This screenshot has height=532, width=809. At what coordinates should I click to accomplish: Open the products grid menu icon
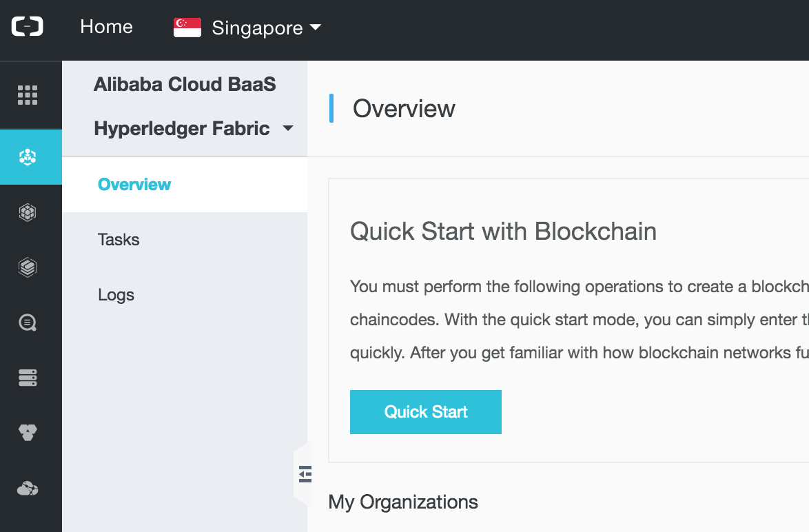coord(28,95)
